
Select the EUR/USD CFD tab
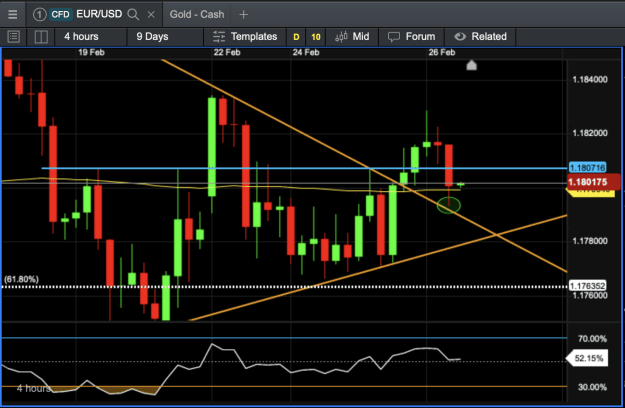pyautogui.click(x=94, y=14)
